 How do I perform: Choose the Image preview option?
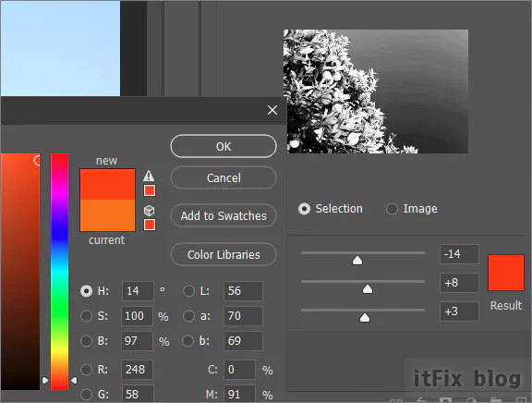[x=392, y=209]
